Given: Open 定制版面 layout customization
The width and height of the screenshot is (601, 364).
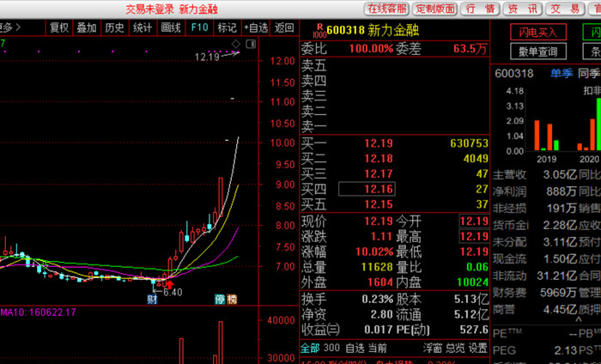Looking at the screenshot, I should pos(435,9).
